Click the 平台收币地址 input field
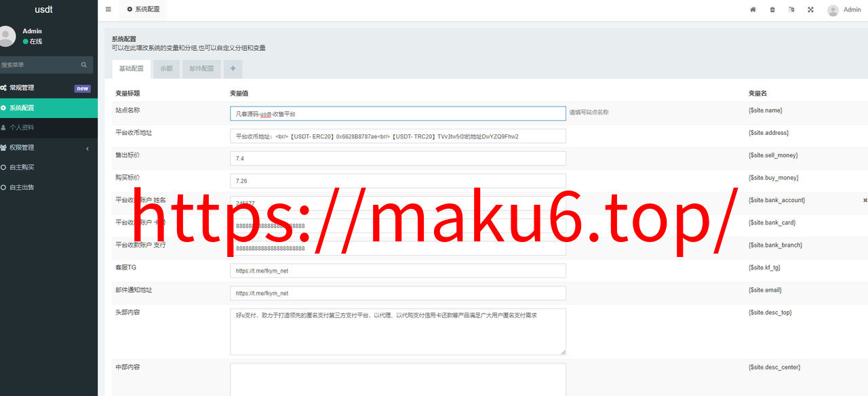Image resolution: width=868 pixels, height=396 pixels. pos(398,136)
